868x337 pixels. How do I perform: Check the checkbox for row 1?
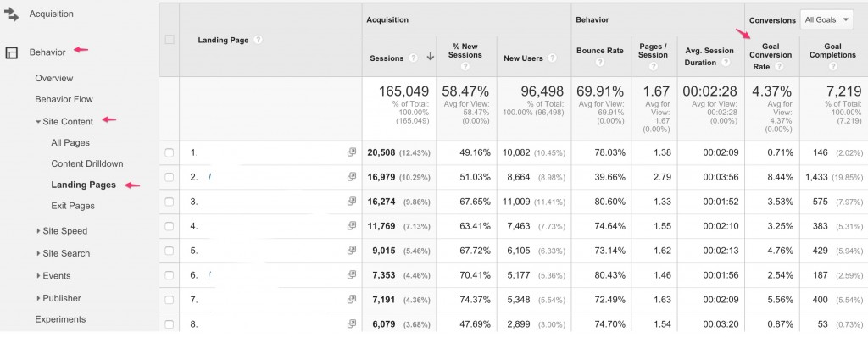(170, 152)
